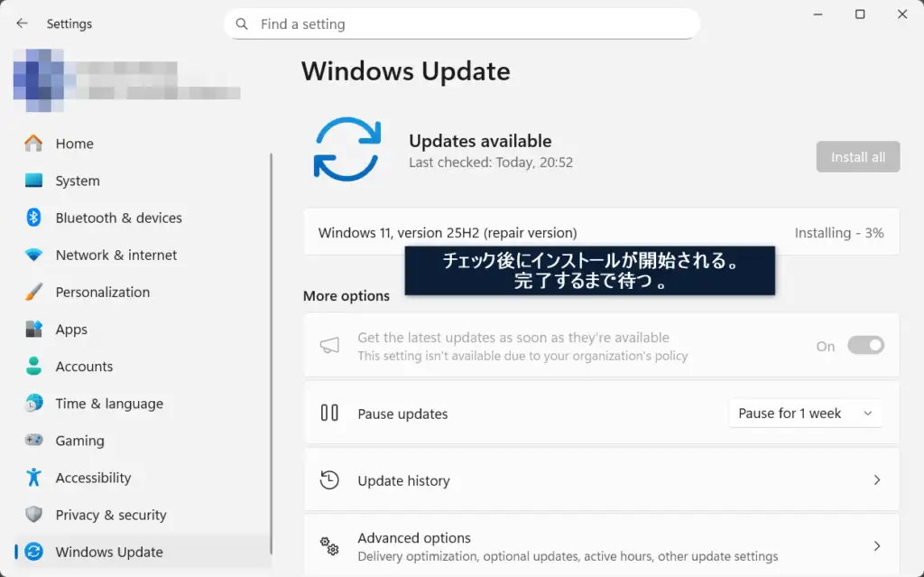Image resolution: width=924 pixels, height=577 pixels.
Task: Navigate to Time & language
Action: pos(109,404)
